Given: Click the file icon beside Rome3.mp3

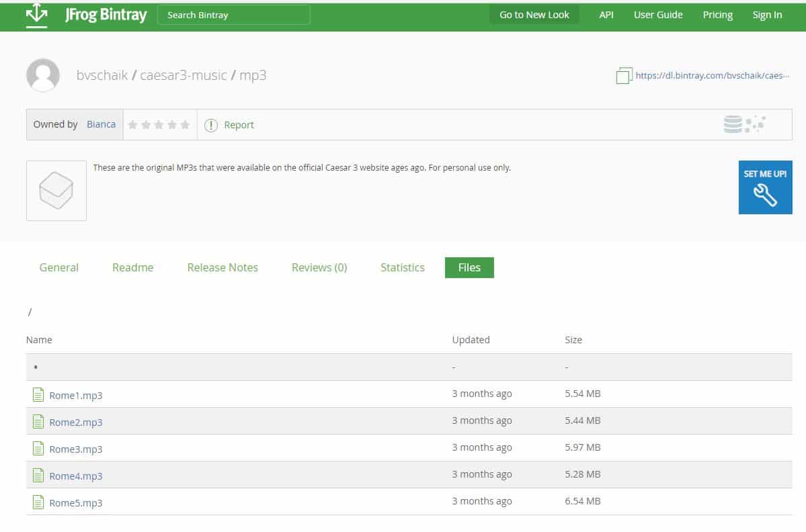Looking at the screenshot, I should tap(38, 449).
